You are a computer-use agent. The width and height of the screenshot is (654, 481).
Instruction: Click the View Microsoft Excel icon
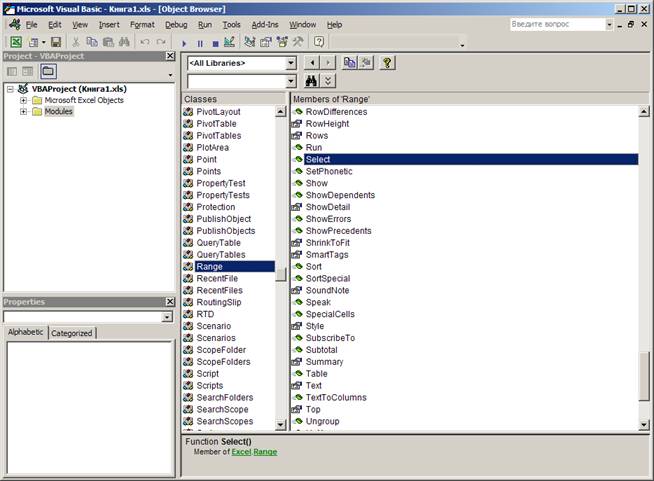coord(16,43)
